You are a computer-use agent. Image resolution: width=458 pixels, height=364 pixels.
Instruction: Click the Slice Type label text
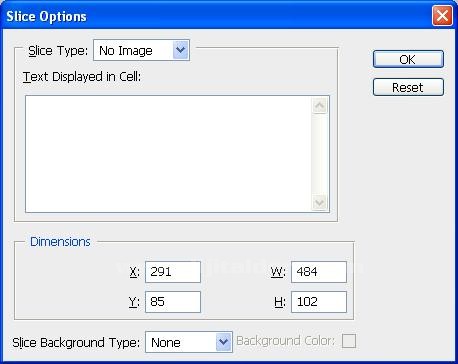click(58, 51)
